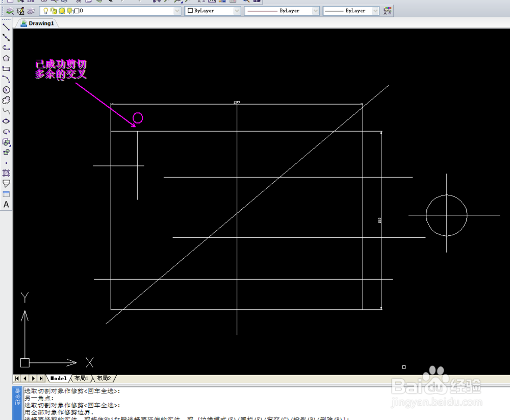510x420 pixels.
Task: Switch to the 布局1 layout tab
Action: click(x=81, y=378)
